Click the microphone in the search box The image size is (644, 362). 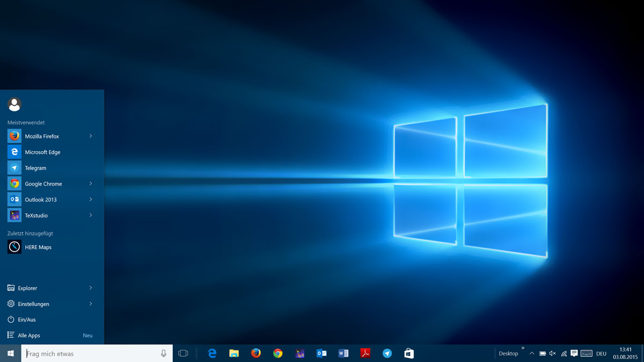click(164, 353)
